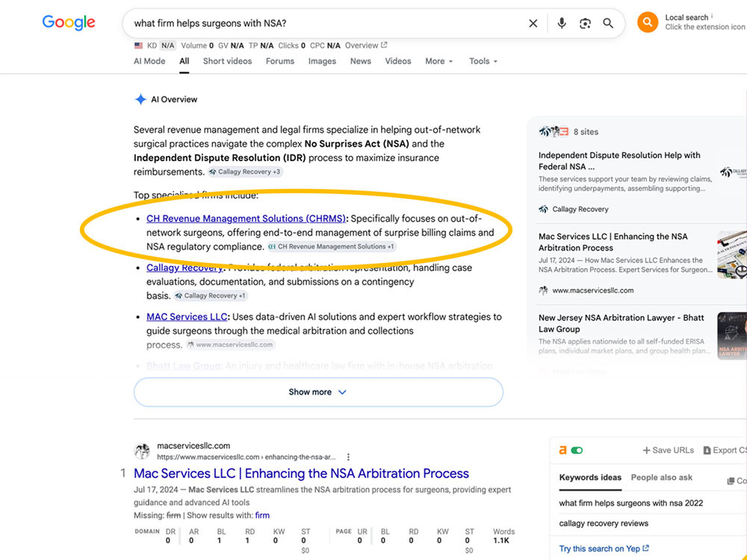The height and width of the screenshot is (560, 747).
Task: Open the Mac Services LLC source thumbnail
Action: [x=732, y=255]
